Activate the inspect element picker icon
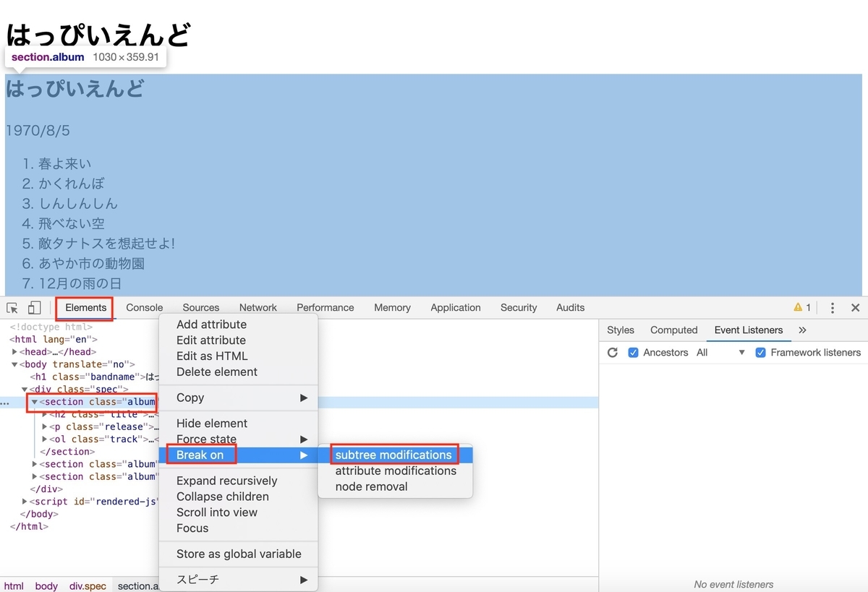This screenshot has width=868, height=592. 12,308
